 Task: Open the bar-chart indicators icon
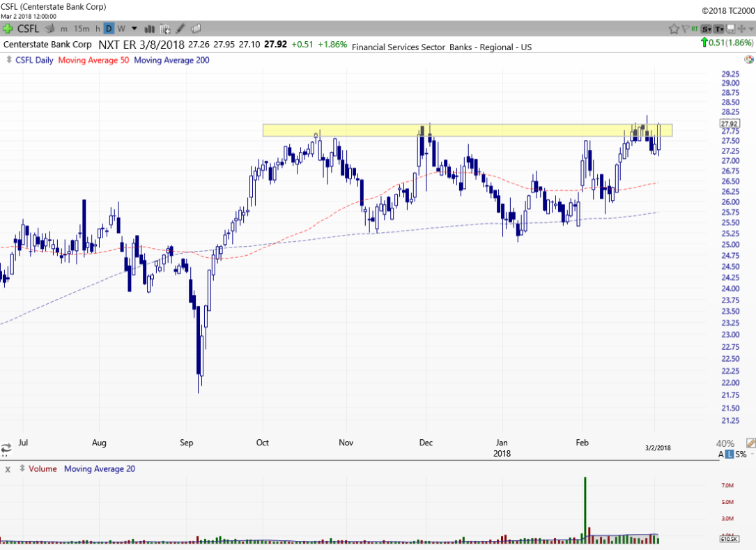pyautogui.click(x=149, y=29)
